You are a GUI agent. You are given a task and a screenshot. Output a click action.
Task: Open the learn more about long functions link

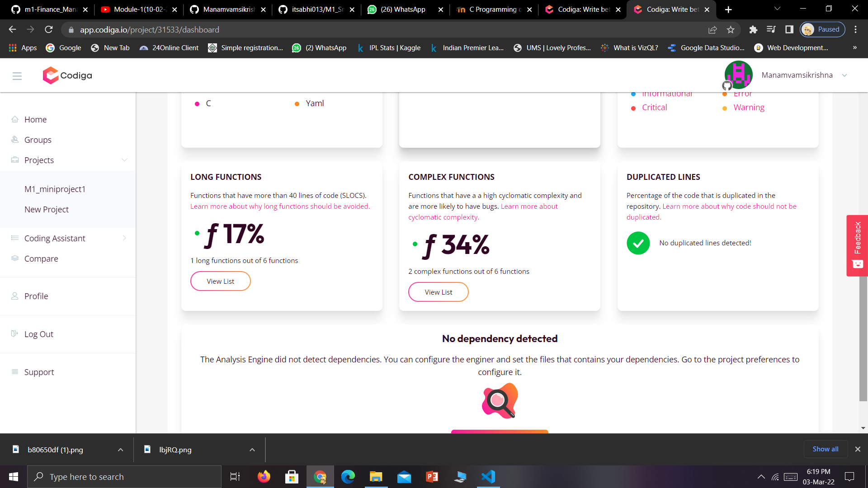(x=280, y=206)
